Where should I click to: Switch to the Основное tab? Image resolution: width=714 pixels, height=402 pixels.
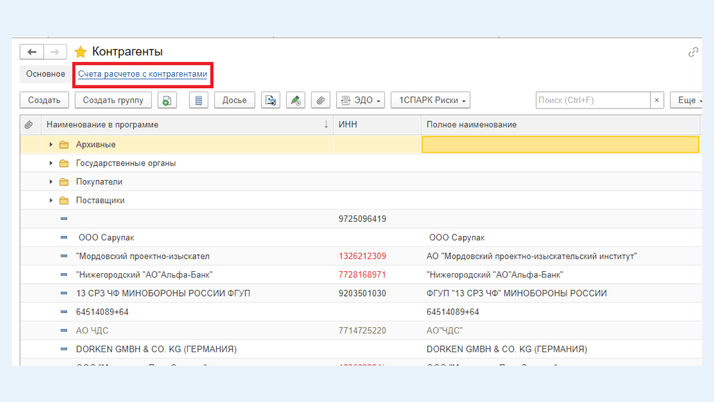pos(45,74)
